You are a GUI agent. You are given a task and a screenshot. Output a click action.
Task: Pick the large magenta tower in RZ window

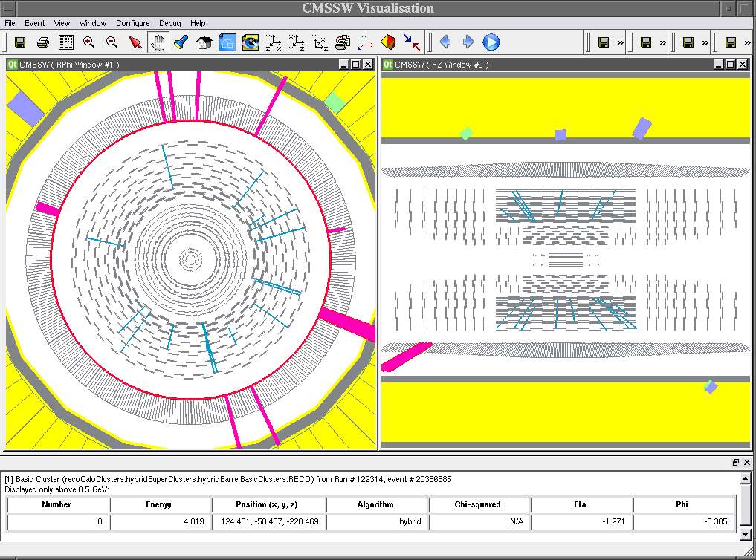(406, 356)
